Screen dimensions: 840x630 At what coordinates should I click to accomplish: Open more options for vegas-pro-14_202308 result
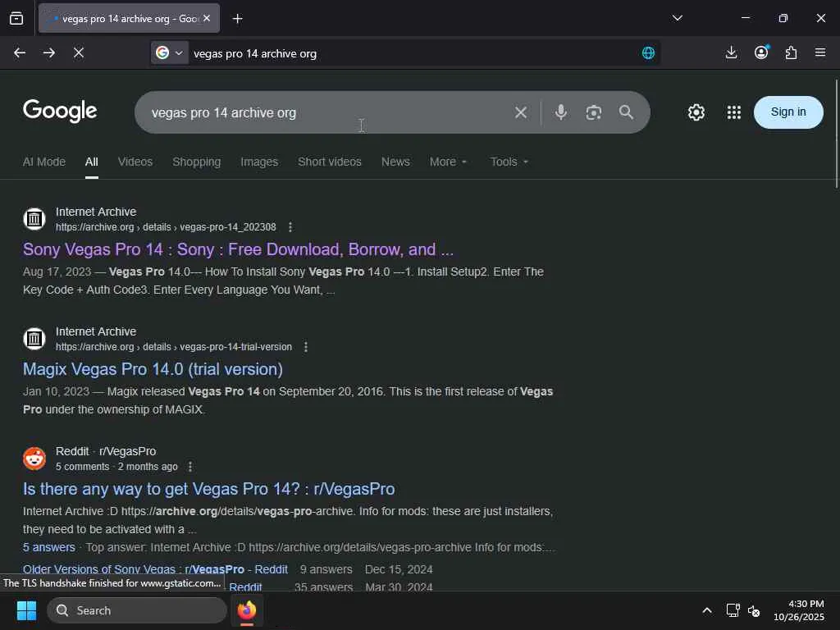tap(290, 227)
